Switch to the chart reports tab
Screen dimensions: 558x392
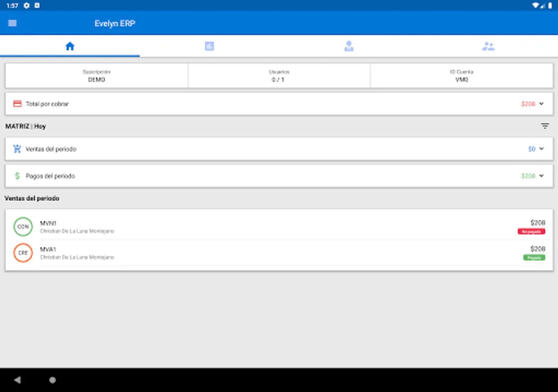click(209, 46)
